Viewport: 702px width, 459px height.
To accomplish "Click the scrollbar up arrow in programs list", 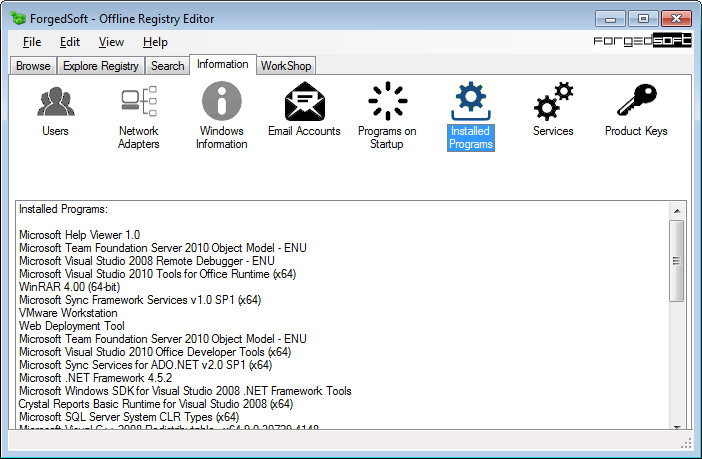I will tap(677, 210).
